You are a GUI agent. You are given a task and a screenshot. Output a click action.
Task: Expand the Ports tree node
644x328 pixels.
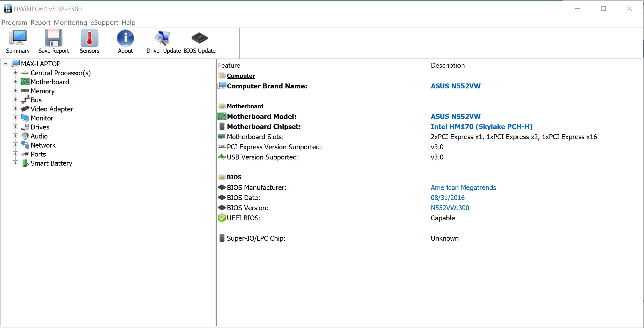coord(15,154)
